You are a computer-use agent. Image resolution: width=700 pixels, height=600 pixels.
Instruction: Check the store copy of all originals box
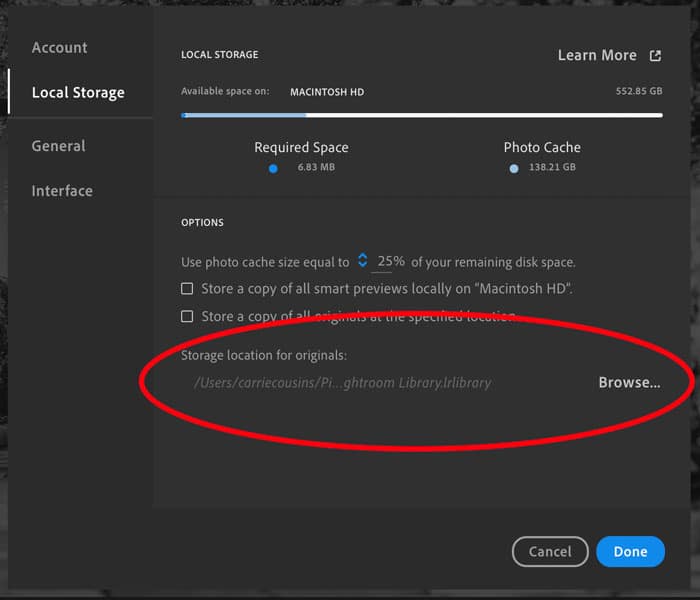[187, 316]
